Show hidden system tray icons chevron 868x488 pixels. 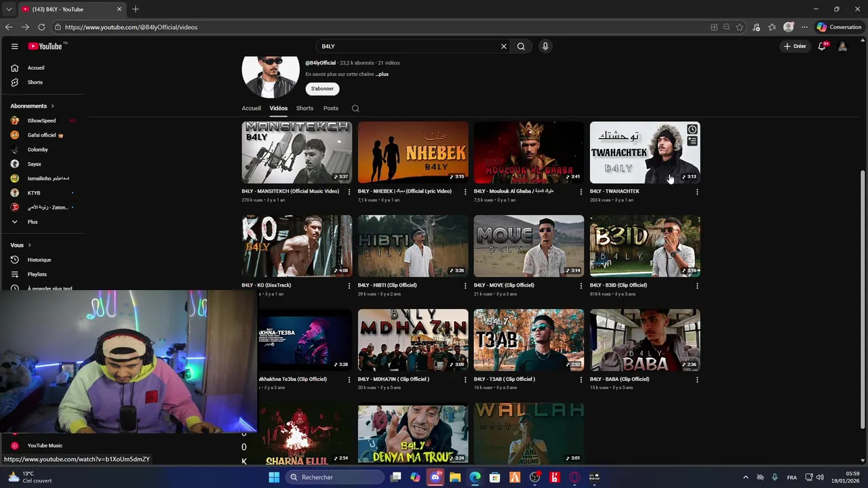(x=746, y=477)
